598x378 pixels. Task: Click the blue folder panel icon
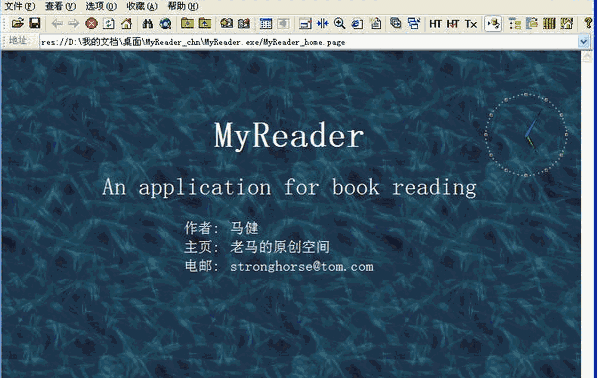pos(532,24)
